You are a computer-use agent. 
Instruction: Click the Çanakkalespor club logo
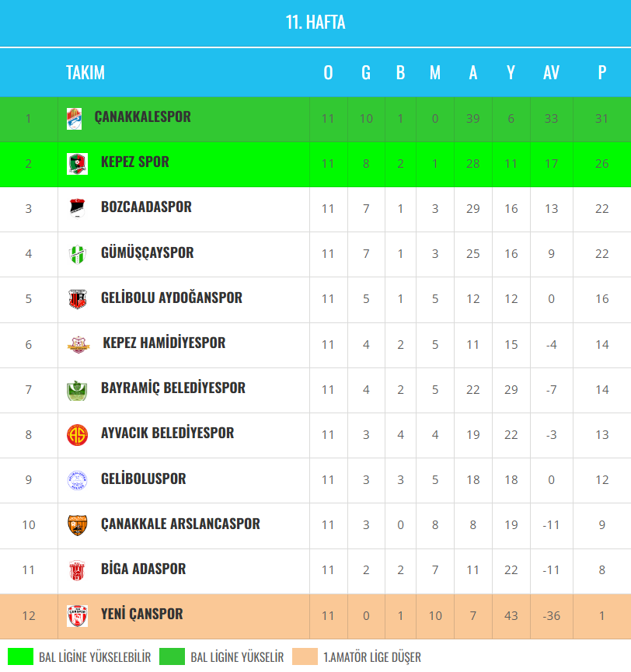[x=74, y=118]
